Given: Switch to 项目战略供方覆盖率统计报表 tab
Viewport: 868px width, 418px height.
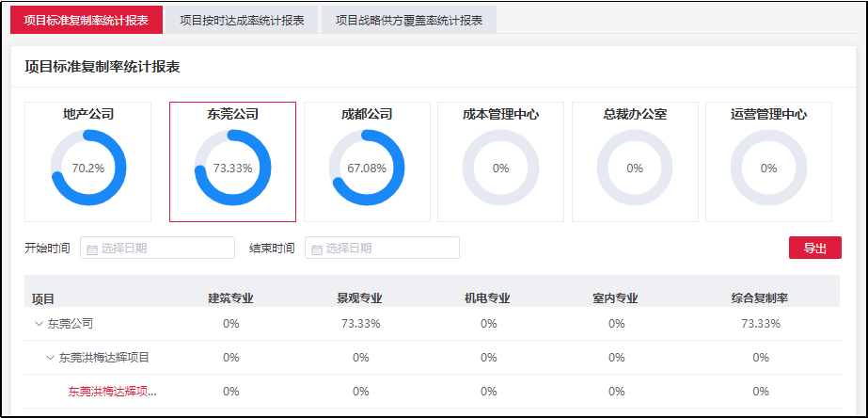Looking at the screenshot, I should point(409,20).
